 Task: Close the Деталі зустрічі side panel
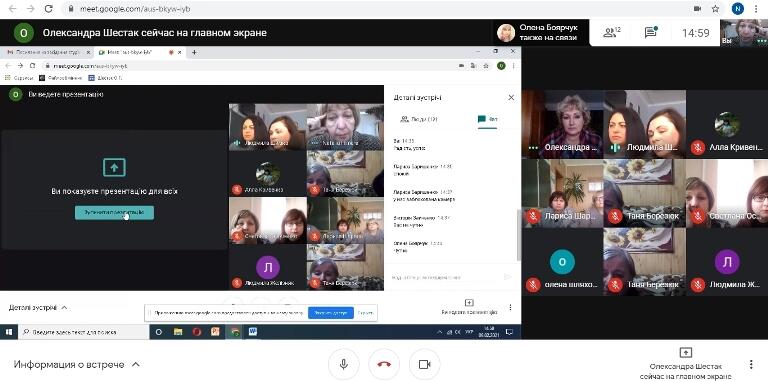pos(511,97)
